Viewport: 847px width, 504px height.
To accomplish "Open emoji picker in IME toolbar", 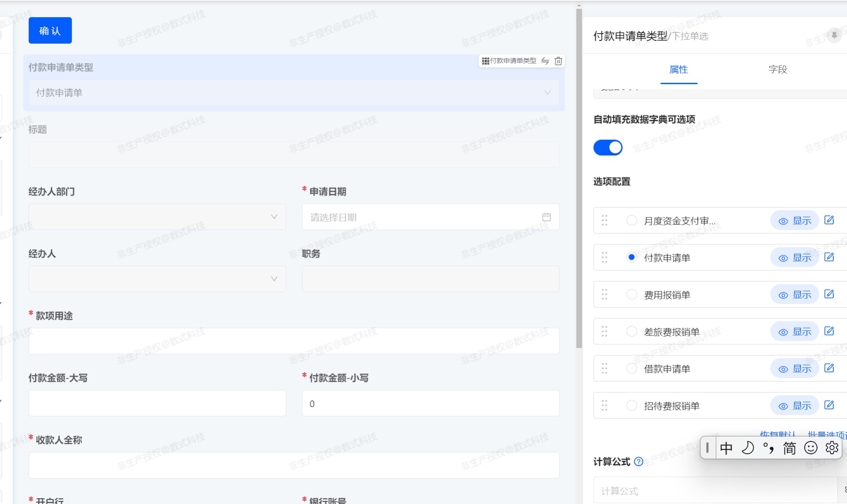I will 811,448.
